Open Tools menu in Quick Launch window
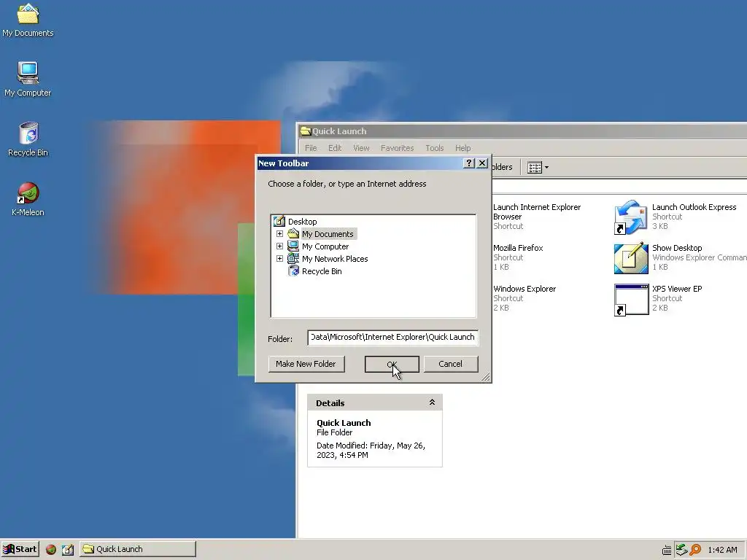 click(435, 148)
